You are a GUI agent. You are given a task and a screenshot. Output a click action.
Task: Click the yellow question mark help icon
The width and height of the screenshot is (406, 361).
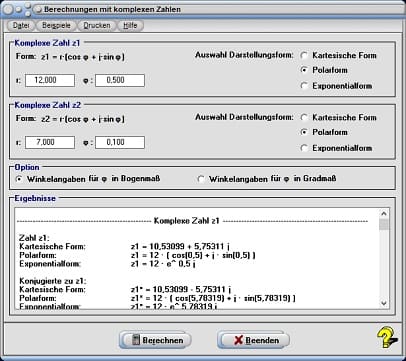tap(387, 337)
